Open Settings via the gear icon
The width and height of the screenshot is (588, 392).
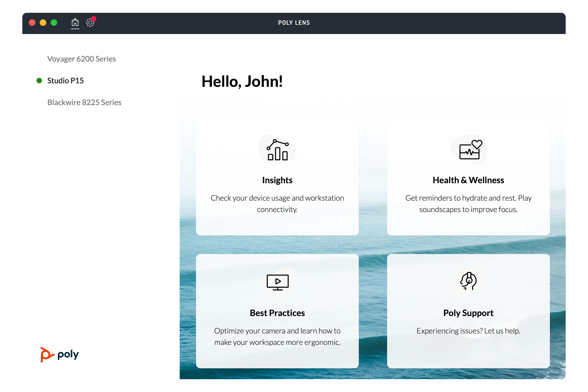(x=90, y=23)
